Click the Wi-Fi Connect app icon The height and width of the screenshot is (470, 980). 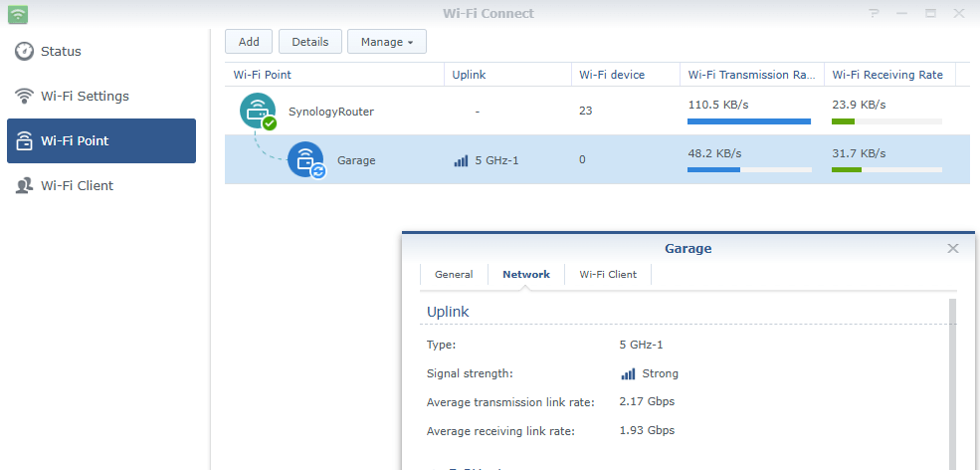[x=18, y=13]
